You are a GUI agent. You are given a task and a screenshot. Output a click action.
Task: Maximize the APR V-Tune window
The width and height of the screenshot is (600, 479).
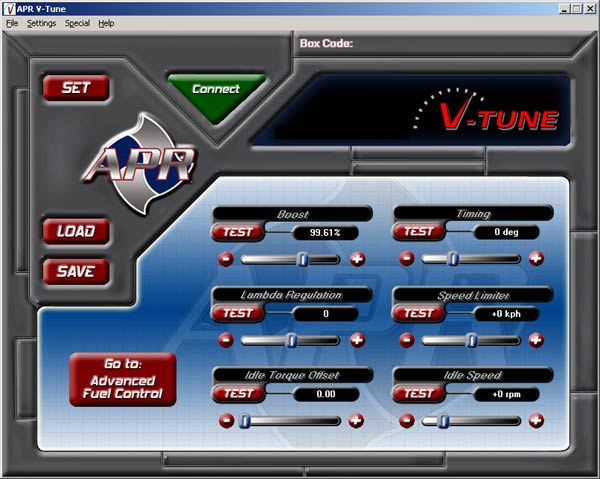pos(577,9)
